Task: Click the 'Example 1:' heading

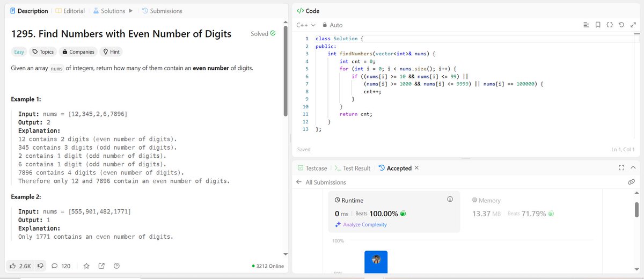Action: 26,100
